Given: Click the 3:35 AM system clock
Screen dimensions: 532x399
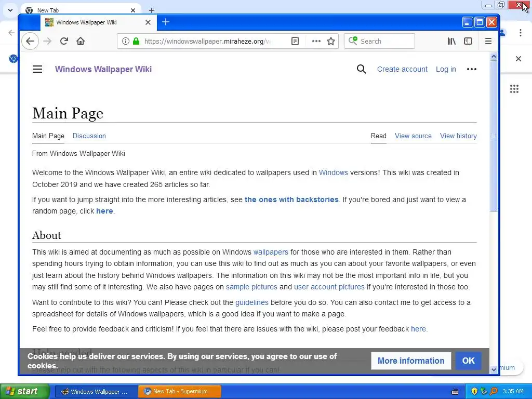Looking at the screenshot, I should point(513,391).
